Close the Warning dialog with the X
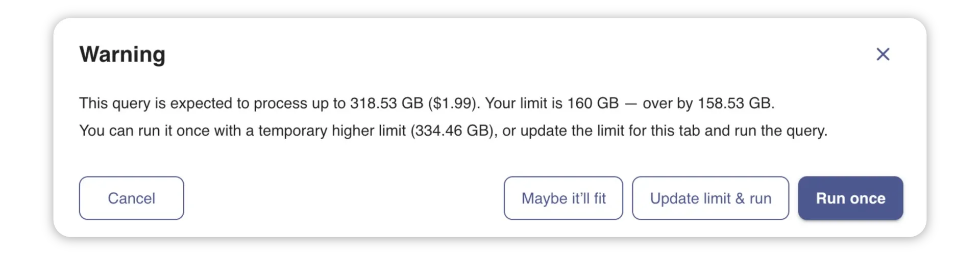The image size is (980, 255). tap(883, 54)
